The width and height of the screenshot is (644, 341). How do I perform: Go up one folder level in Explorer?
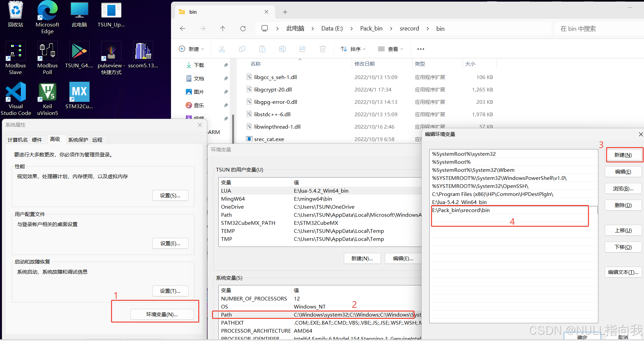(223, 28)
